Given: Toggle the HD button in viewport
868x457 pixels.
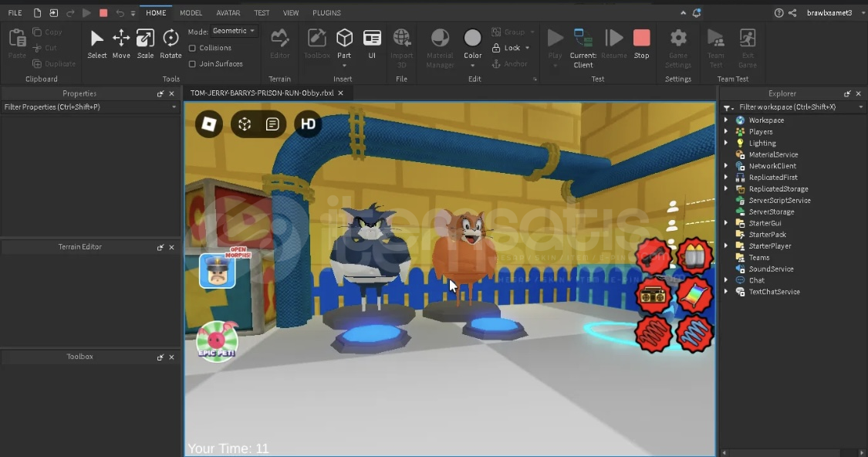Looking at the screenshot, I should pos(308,124).
